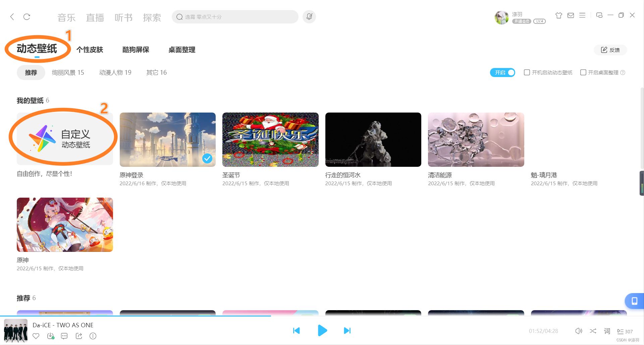Enable 开机启动动态壁纸 checkbox

pos(527,73)
